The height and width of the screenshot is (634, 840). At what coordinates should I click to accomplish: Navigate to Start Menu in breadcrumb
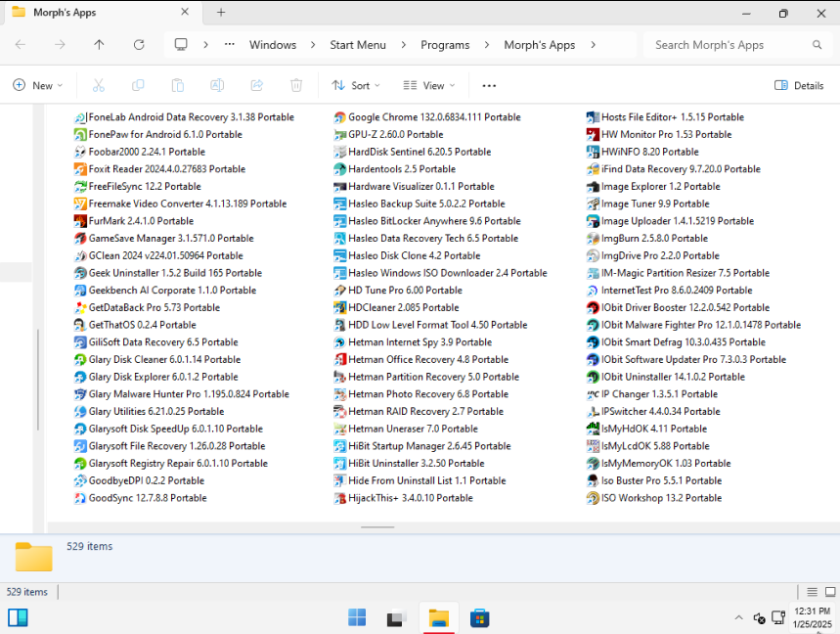coord(358,45)
